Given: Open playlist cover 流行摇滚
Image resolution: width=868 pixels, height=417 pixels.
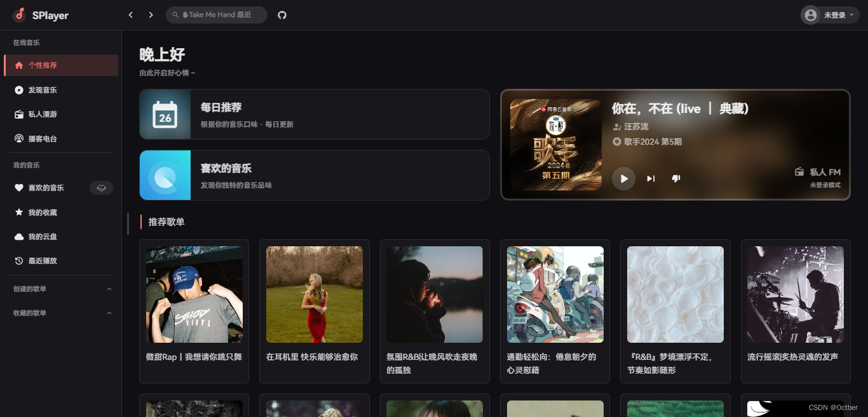Looking at the screenshot, I should pos(796,295).
